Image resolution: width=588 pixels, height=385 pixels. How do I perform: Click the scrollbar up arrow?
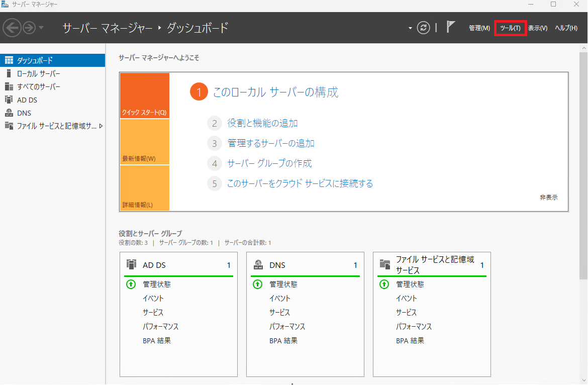click(x=583, y=48)
